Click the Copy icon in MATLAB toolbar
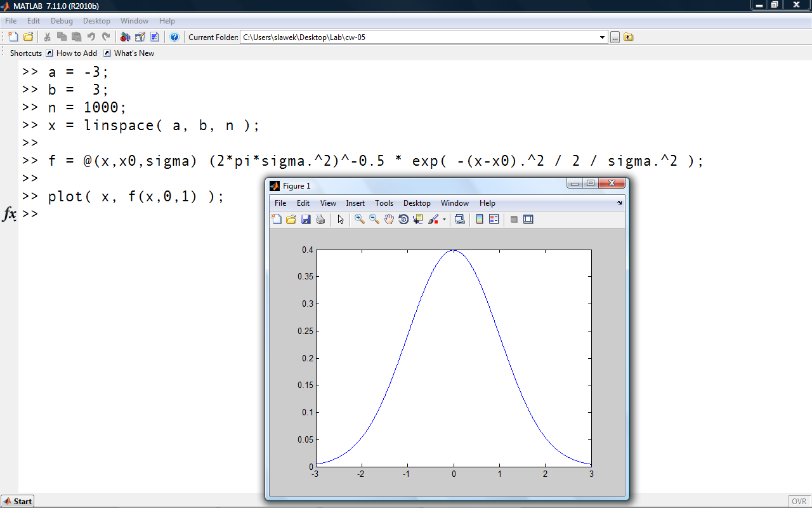This screenshot has height=508, width=812. point(62,37)
